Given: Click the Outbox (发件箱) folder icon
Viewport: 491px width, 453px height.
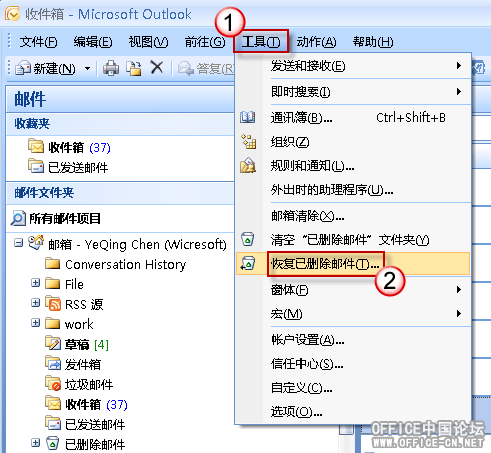Looking at the screenshot, I should pyautogui.click(x=53, y=363).
